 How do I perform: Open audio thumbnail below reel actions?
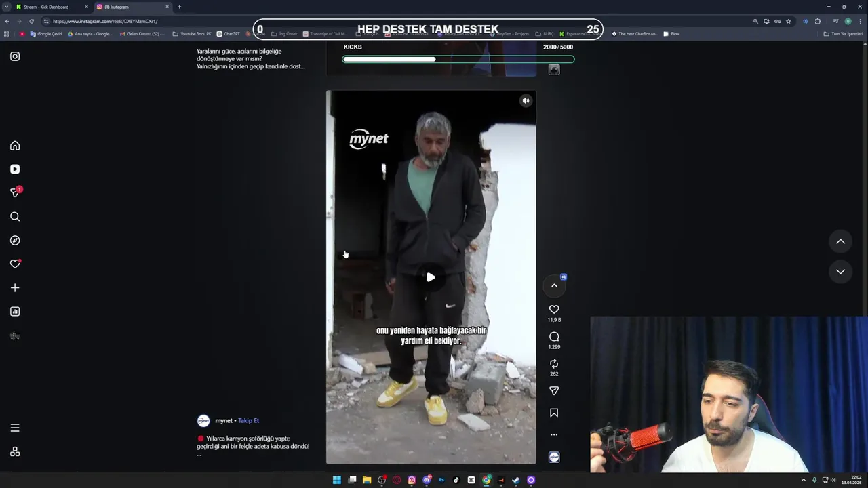click(x=554, y=457)
